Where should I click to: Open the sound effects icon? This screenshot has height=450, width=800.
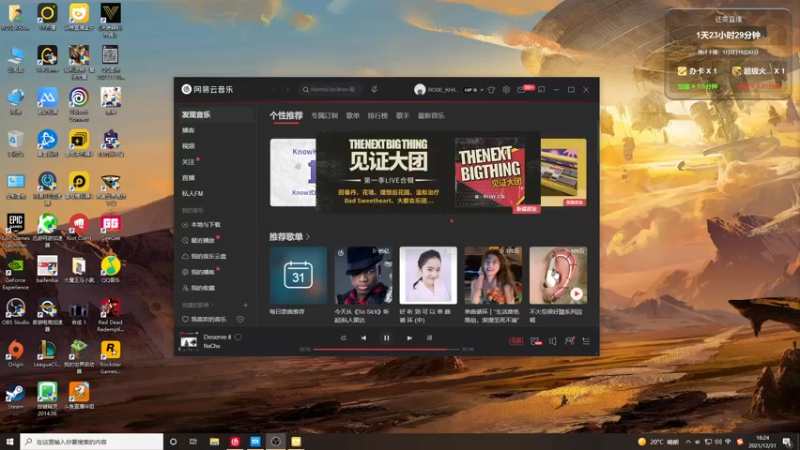coord(535,341)
